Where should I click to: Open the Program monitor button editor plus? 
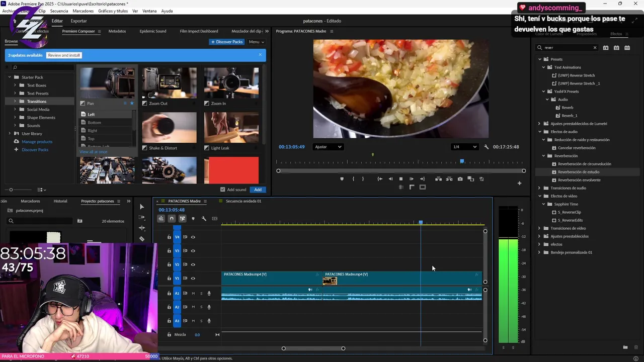point(519,183)
